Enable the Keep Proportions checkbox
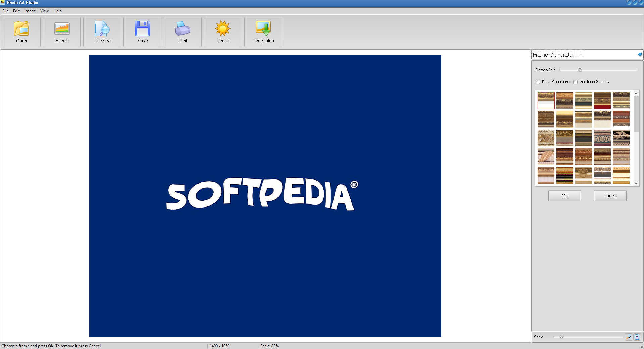The image size is (644, 349). tap(538, 82)
